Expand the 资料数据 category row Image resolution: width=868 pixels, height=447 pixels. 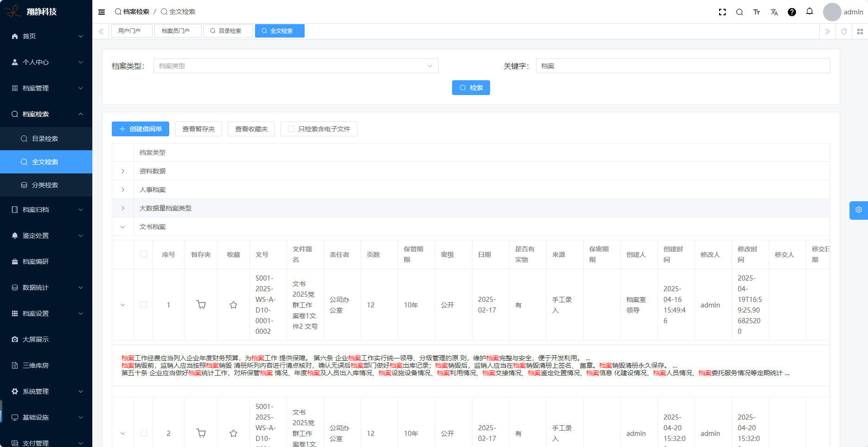[x=123, y=171]
